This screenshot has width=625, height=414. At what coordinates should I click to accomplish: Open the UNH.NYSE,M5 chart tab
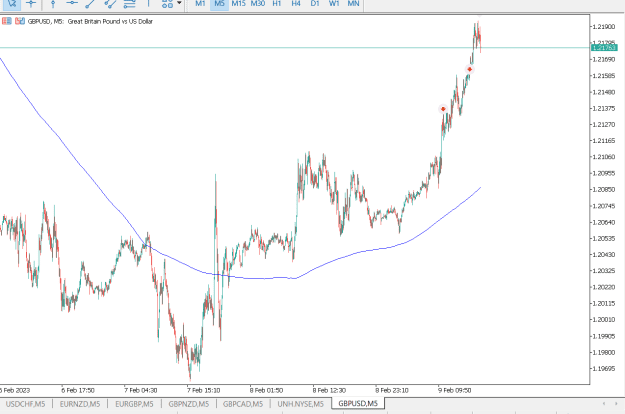301,404
